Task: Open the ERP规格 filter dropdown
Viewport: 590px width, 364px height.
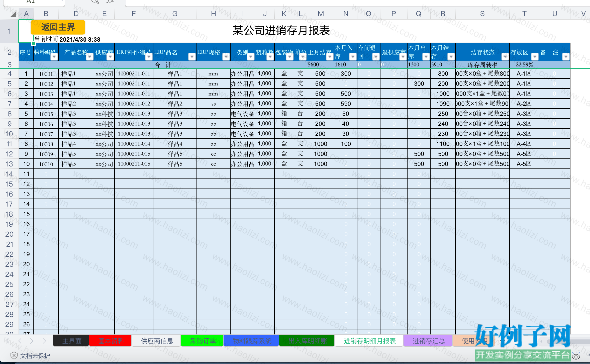Action: (226, 57)
